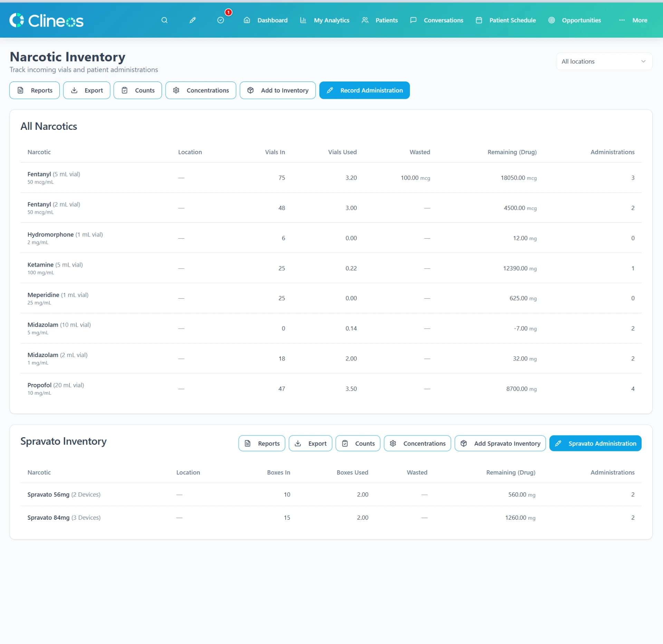Select the Hydromorphone (1 mL vial) row
Viewport: 663px width, 644px height.
(331, 238)
